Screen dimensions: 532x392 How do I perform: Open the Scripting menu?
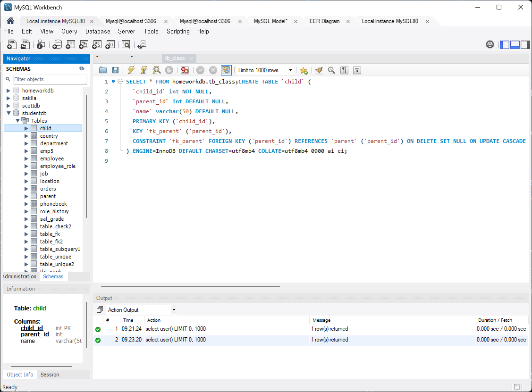pos(178,31)
